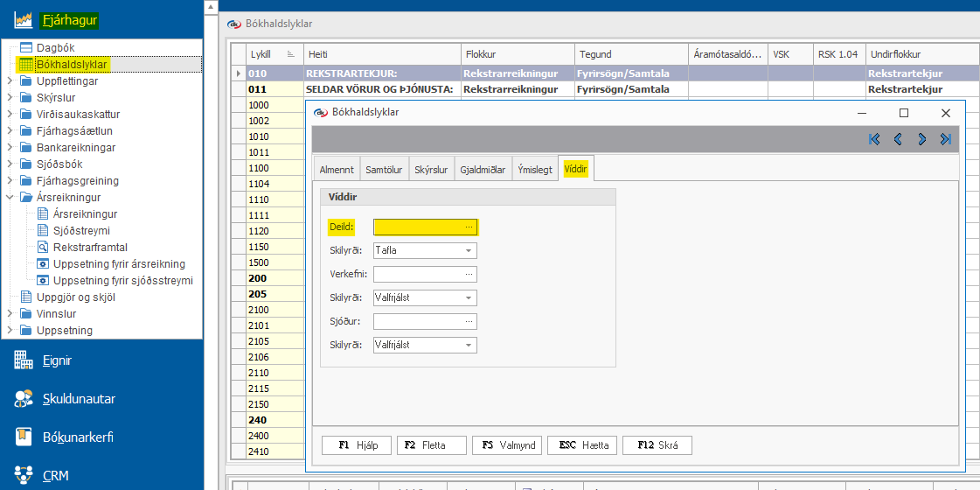Go to previous record arrow
The width and height of the screenshot is (980, 490).
(898, 139)
